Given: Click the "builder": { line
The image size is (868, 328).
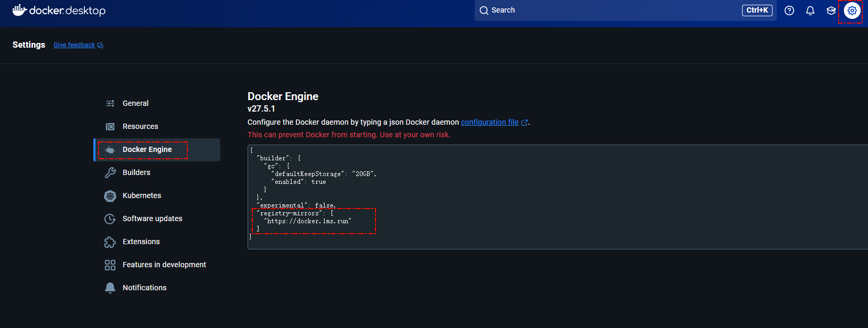Looking at the screenshot, I should [278, 158].
